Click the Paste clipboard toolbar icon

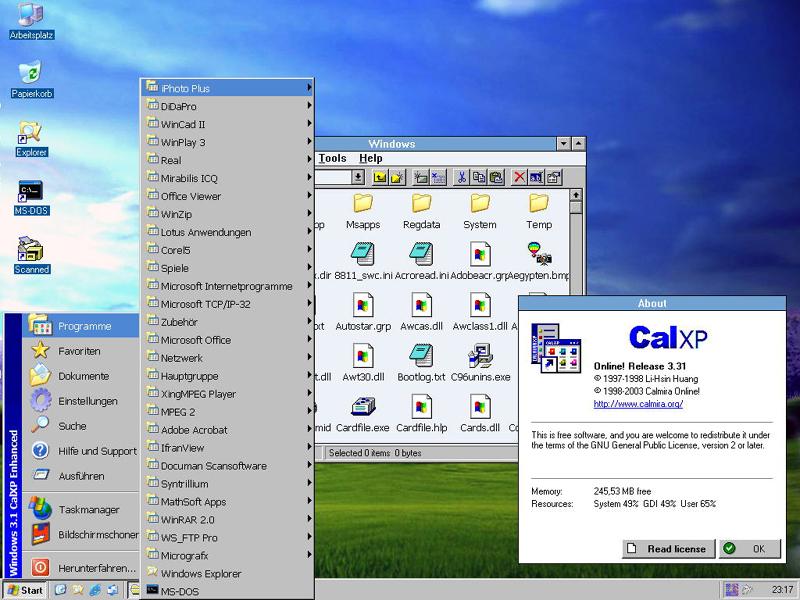click(x=495, y=177)
